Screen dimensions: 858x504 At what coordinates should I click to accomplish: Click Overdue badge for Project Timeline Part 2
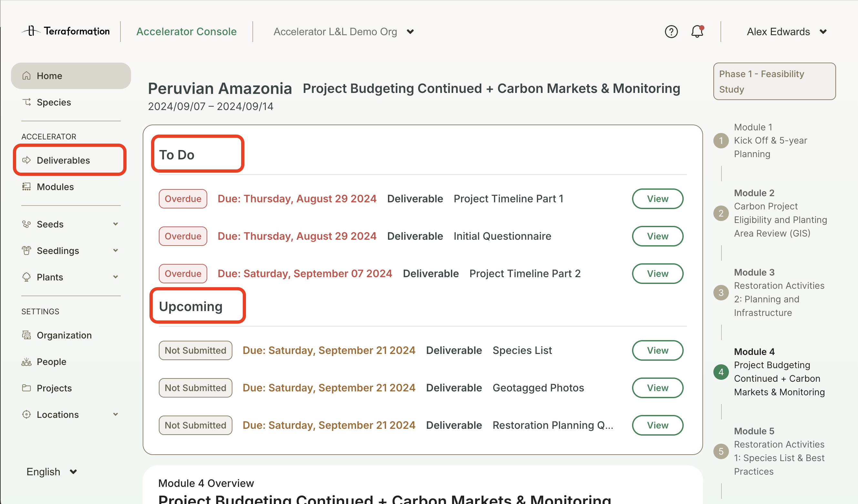pyautogui.click(x=183, y=274)
